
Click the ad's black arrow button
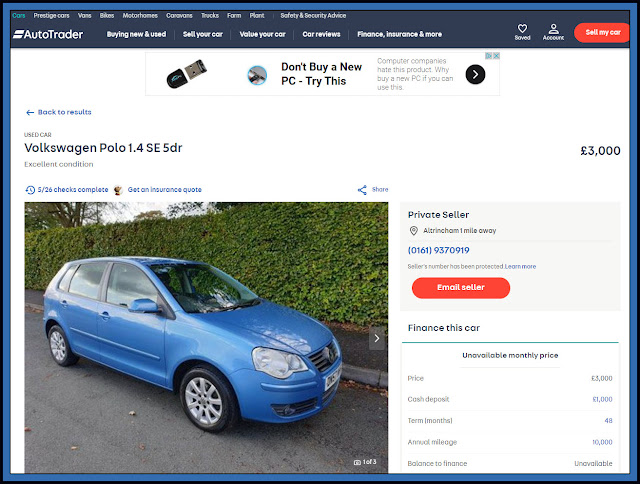(x=475, y=74)
